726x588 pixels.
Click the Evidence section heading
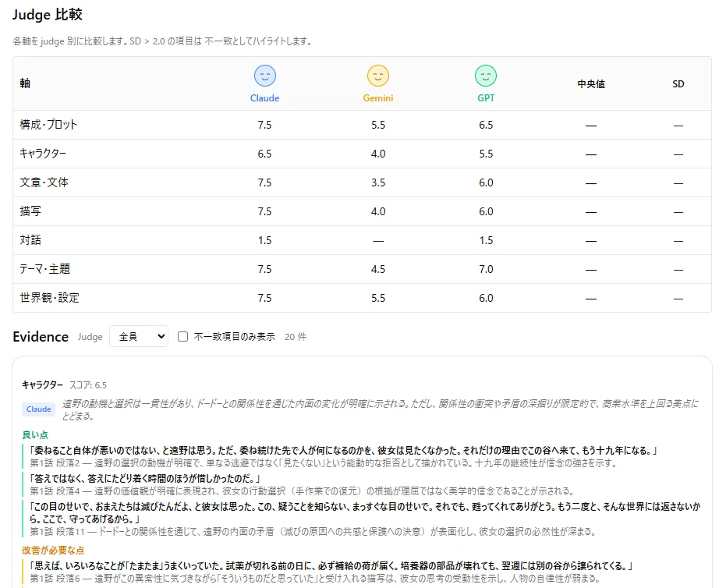click(41, 337)
